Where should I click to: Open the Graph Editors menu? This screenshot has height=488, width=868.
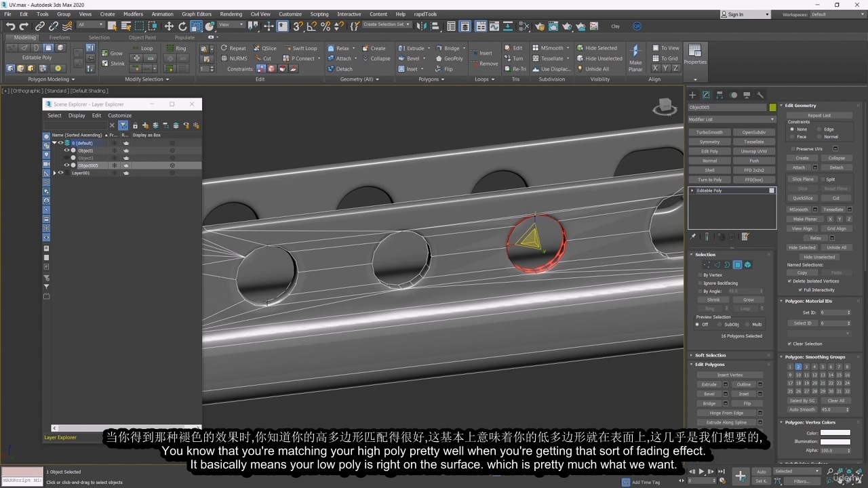tap(197, 14)
